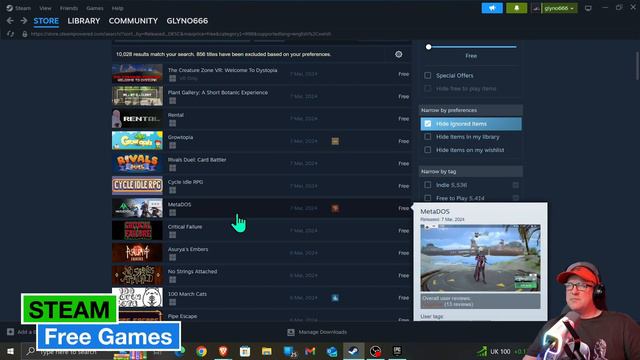Viewport: 640px width, 360px height.
Task: Click MetaDOS's review score icon
Action: [335, 209]
